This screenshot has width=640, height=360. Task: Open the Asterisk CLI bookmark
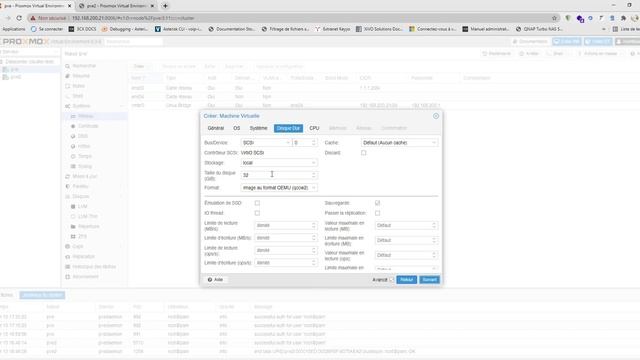click(x=178, y=29)
